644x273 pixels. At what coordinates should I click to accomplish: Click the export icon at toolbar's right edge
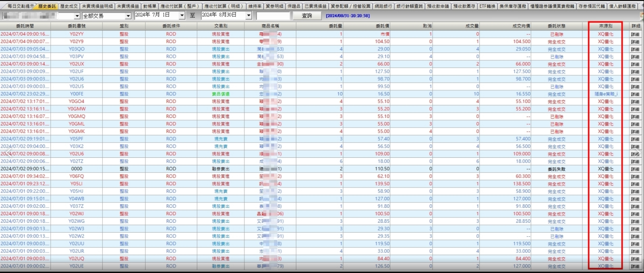[x=641, y=16]
